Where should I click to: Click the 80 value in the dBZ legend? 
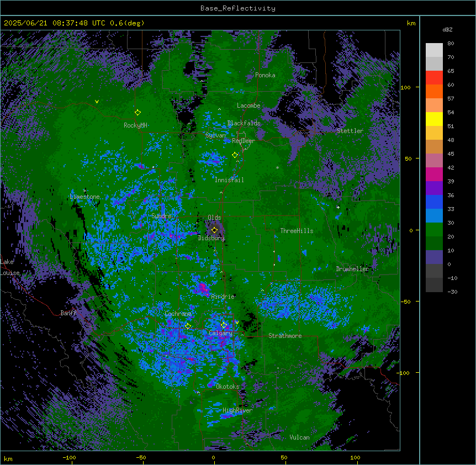click(451, 44)
